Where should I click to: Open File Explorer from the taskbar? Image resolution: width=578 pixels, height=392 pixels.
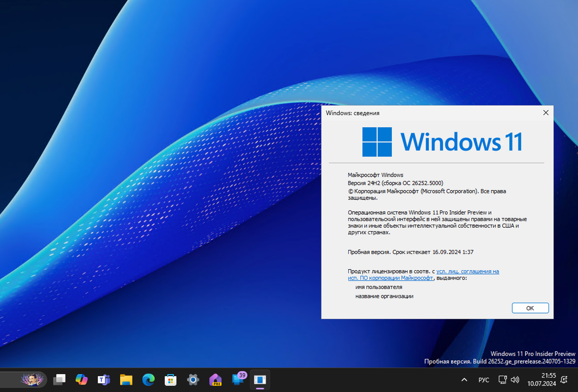[x=126, y=380]
